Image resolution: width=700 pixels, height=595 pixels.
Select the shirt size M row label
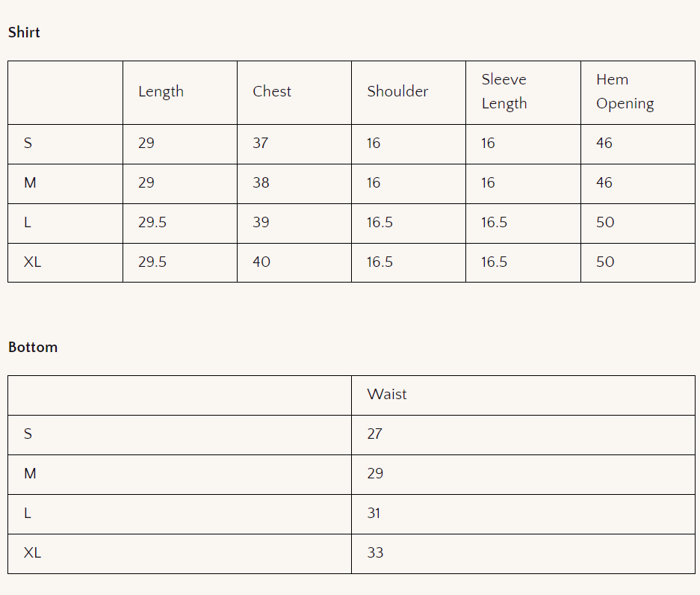coord(30,182)
